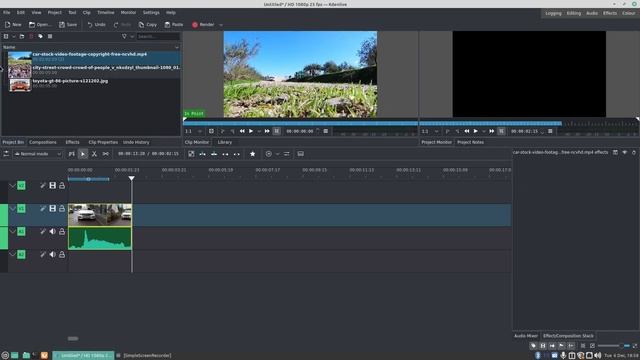Click the Add Clip icon in bin
The height and width of the screenshot is (360, 640).
(6, 36)
